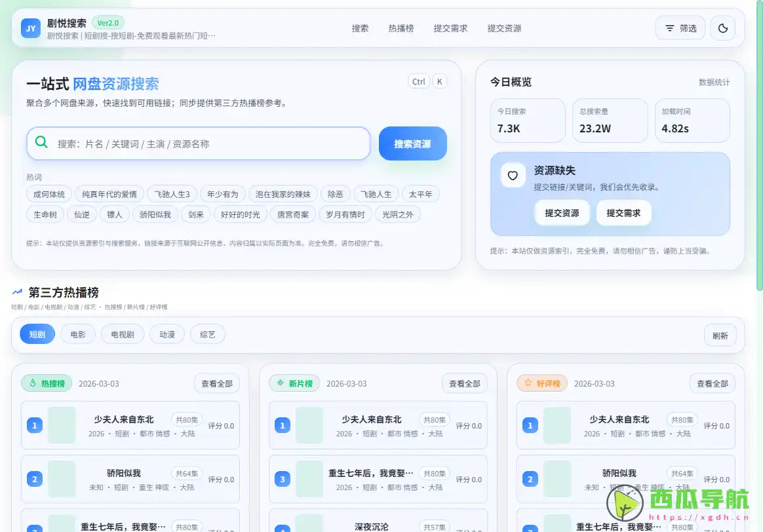This screenshot has width=763, height=532.
Task: Switch to the 电影 category tab
Action: point(78,333)
